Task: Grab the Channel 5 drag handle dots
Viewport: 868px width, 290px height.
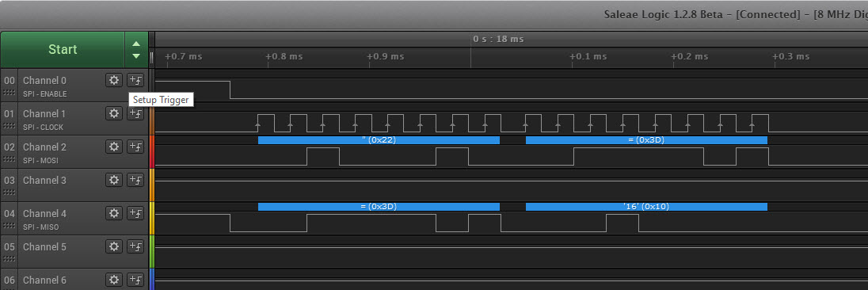Action: pyautogui.click(x=9, y=260)
